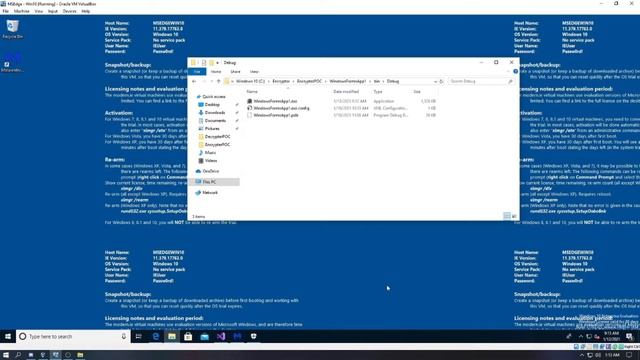This screenshot has height=360, width=640.
Task: Sort files by Size column header
Action: 417,92
